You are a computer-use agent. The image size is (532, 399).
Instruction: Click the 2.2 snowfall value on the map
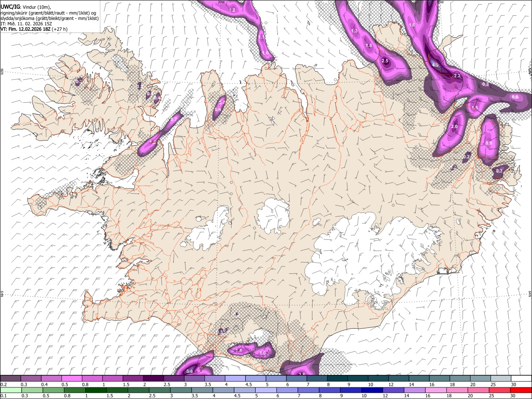(457, 76)
